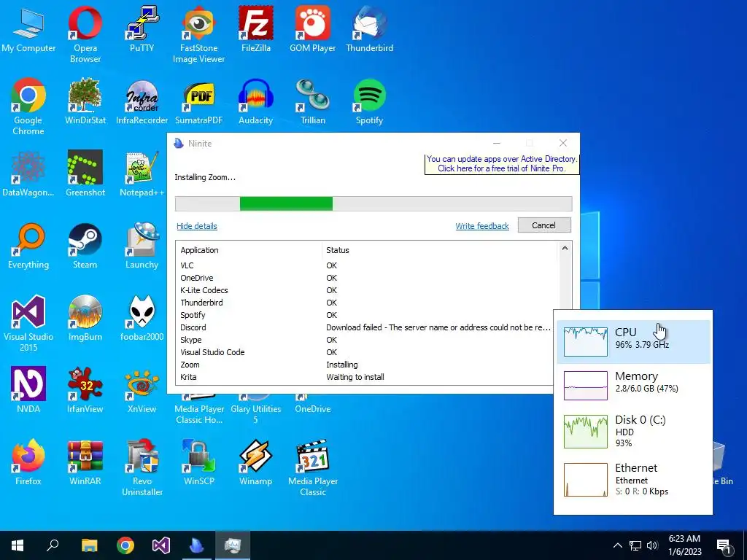Click the ImgBurn desktop shortcut
This screenshot has width=747, height=560.
click(85, 318)
